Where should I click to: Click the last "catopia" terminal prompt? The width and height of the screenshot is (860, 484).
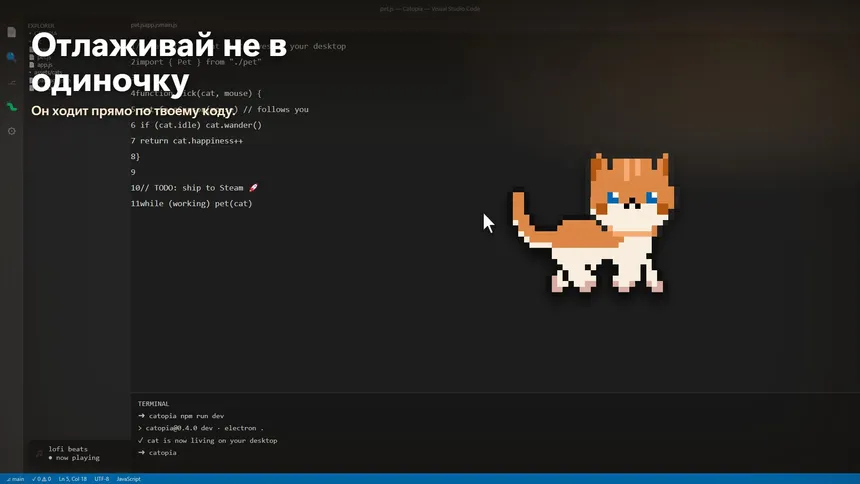coord(157,453)
